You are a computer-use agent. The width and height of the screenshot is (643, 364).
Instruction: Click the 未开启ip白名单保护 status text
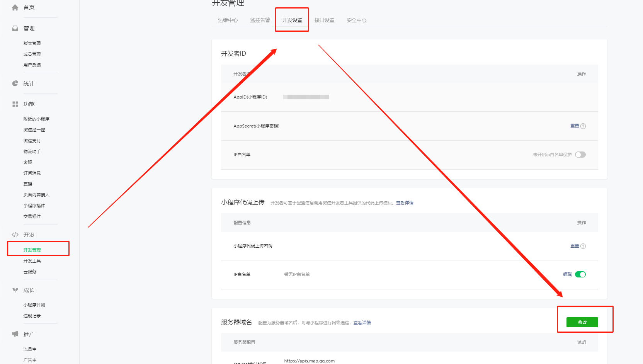(x=552, y=155)
